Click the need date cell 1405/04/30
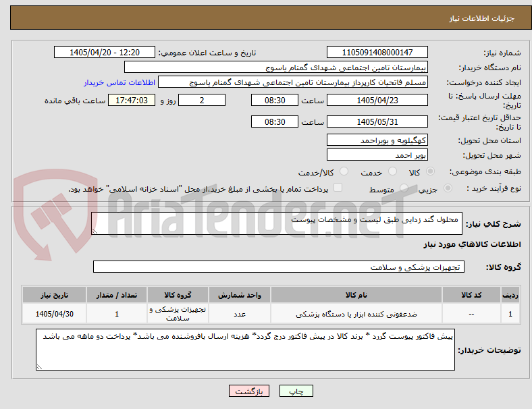The image size is (532, 409). [54, 314]
